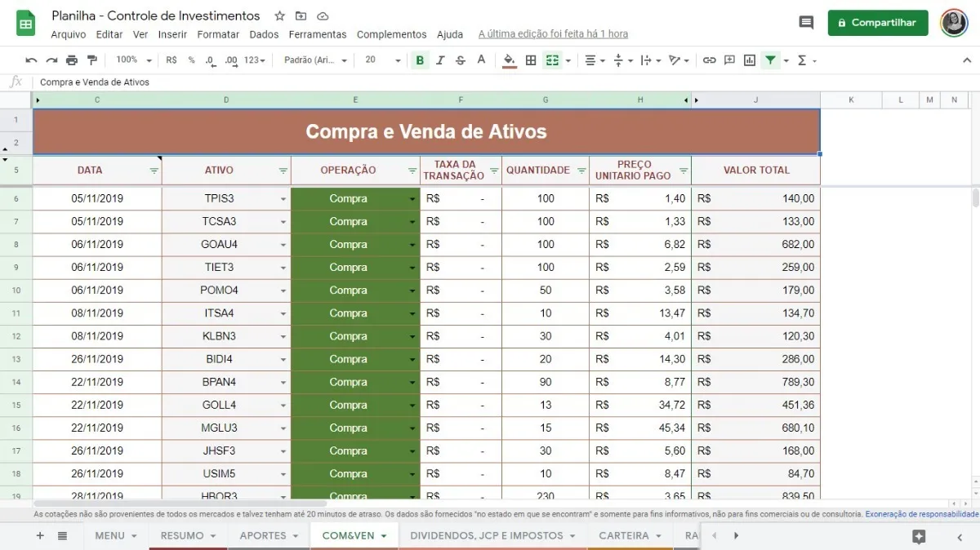Screen dimensions: 980x550
Task: Click the formula bar input
Action: point(506,82)
